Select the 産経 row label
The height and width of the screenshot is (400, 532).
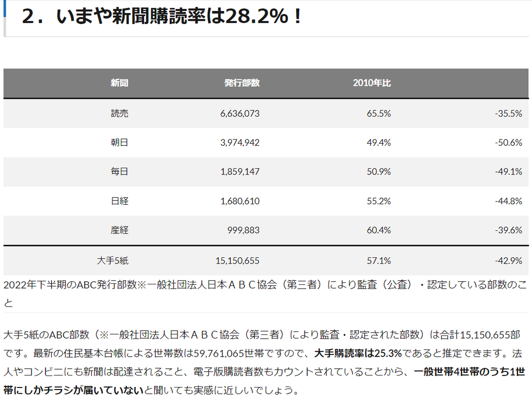pos(119,230)
